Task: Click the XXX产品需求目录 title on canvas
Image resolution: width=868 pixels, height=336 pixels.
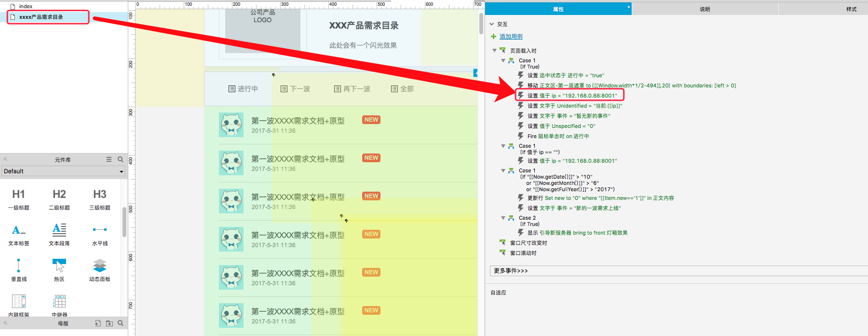Action: (364, 26)
